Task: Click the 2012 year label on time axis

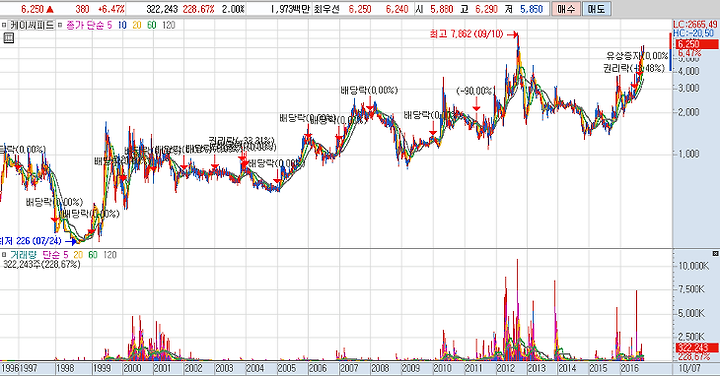Action: 505,368
